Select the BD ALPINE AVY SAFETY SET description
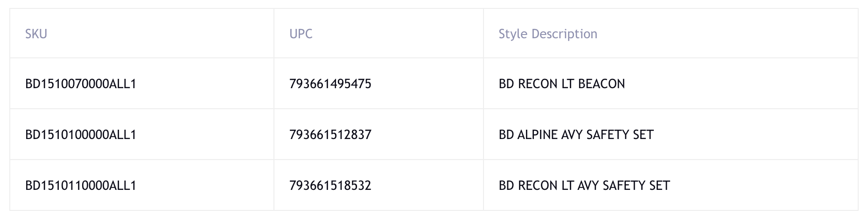The width and height of the screenshot is (868, 223). (x=576, y=135)
